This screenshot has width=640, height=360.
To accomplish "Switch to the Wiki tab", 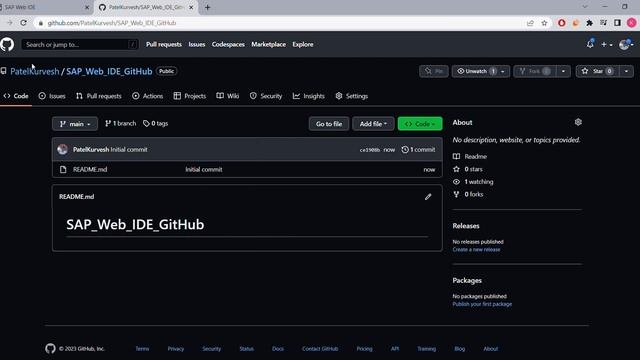I will pyautogui.click(x=228, y=96).
